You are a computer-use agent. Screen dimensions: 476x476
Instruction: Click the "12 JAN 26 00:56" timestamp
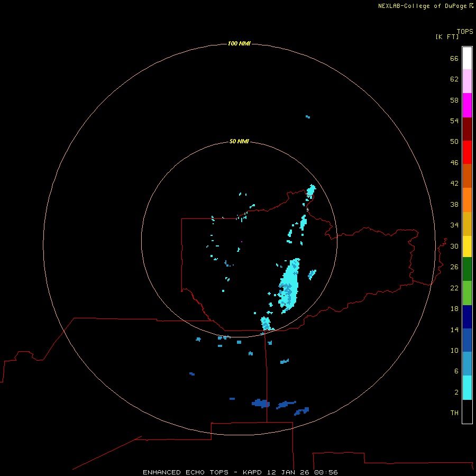303,472
